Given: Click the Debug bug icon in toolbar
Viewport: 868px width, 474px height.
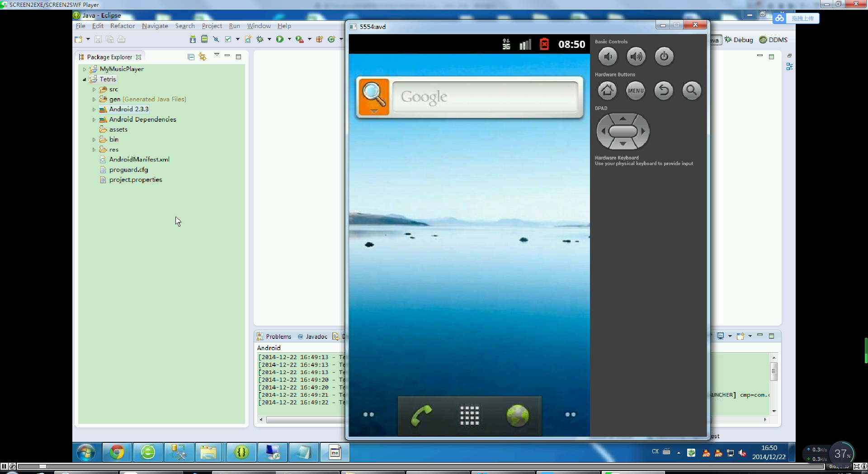Looking at the screenshot, I should 260,39.
